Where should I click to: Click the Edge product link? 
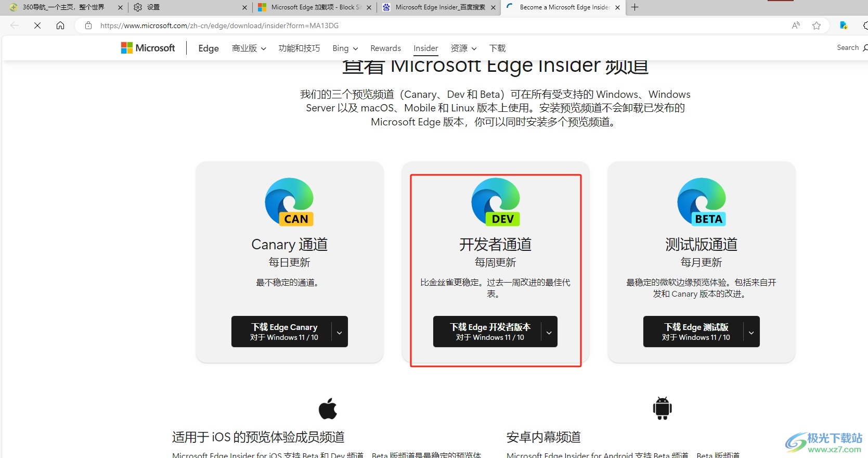[209, 48]
